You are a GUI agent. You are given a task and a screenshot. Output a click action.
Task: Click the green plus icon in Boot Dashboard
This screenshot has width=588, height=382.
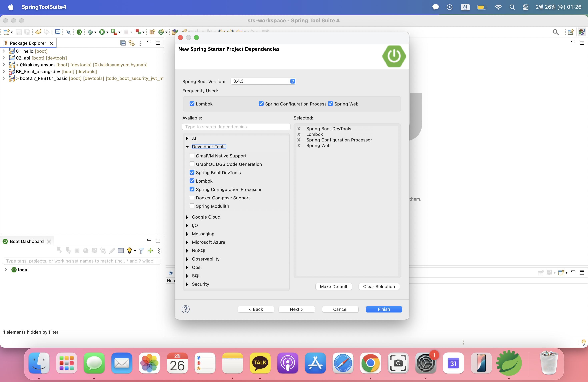pyautogui.click(x=150, y=251)
